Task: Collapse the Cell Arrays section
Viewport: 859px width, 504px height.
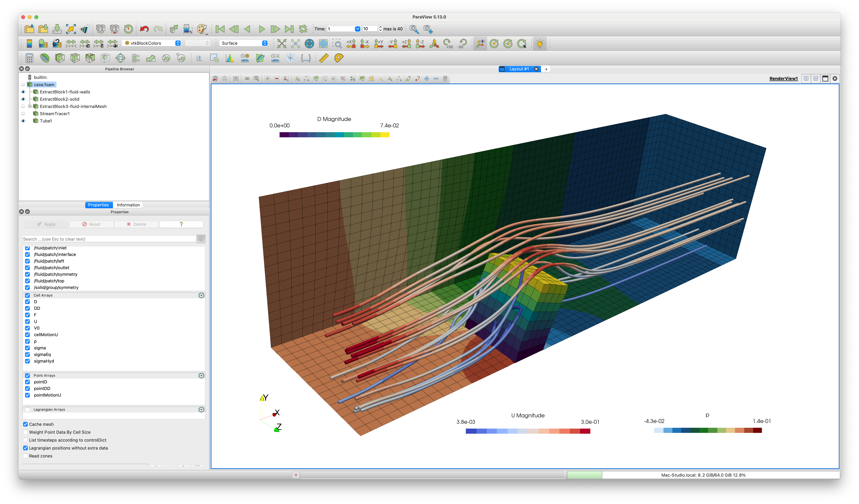Action: tap(201, 295)
